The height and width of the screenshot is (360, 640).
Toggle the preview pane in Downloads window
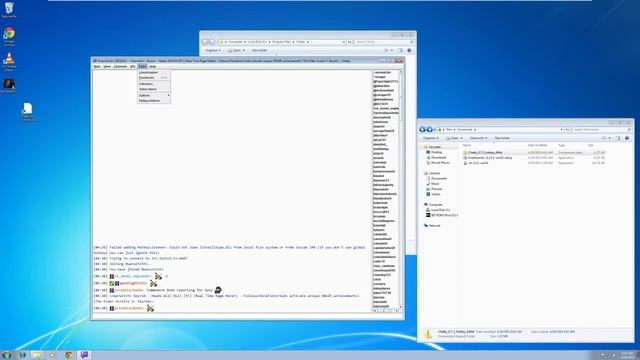coord(618,138)
